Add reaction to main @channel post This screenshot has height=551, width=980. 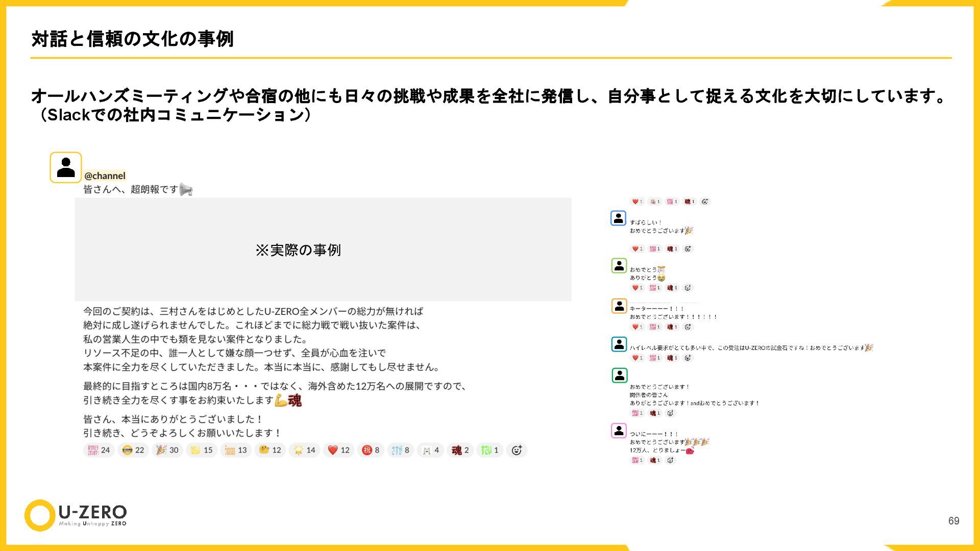coord(517,450)
